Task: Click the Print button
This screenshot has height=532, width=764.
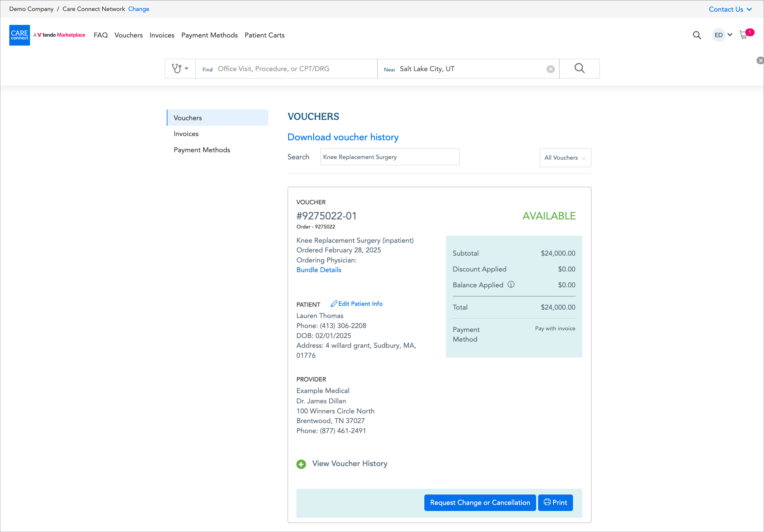Action: click(555, 502)
